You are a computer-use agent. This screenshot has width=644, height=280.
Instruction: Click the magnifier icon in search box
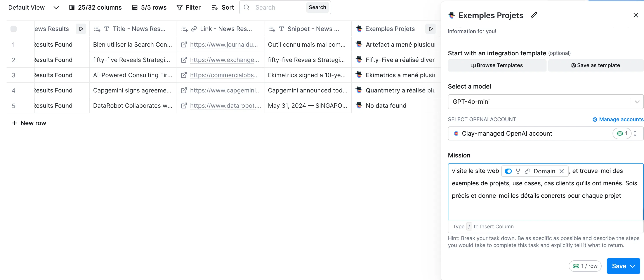(x=246, y=7)
